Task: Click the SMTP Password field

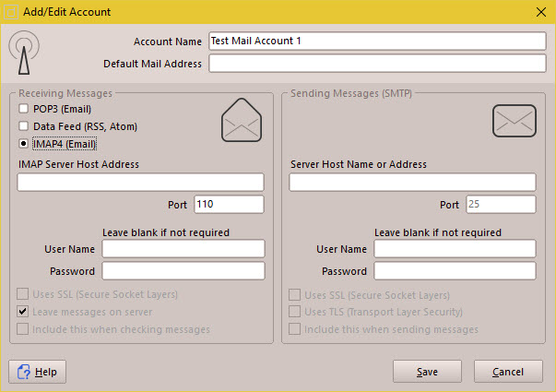Action: point(455,271)
